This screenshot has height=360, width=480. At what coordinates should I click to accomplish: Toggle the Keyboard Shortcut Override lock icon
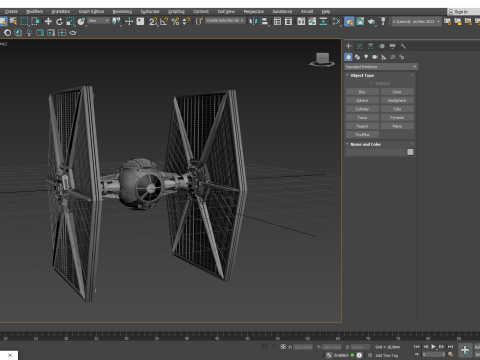tap(140, 22)
